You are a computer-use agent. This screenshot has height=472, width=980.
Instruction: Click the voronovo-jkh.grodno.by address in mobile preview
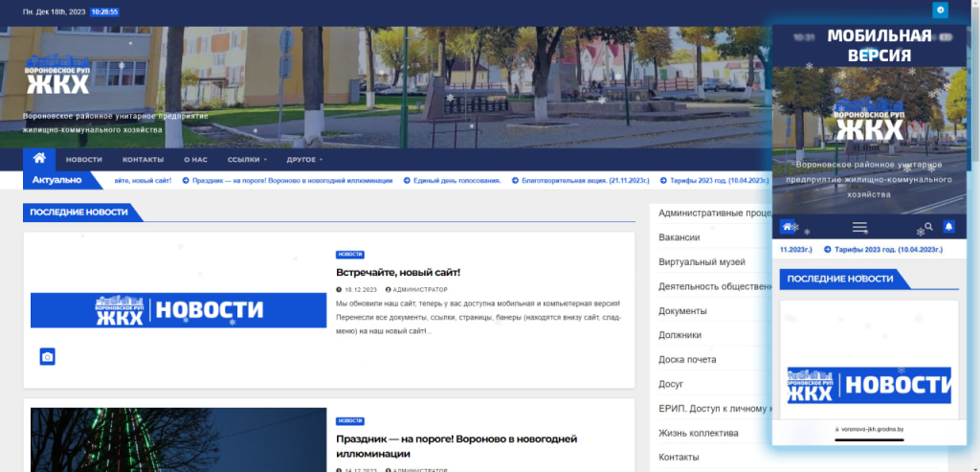point(873,430)
